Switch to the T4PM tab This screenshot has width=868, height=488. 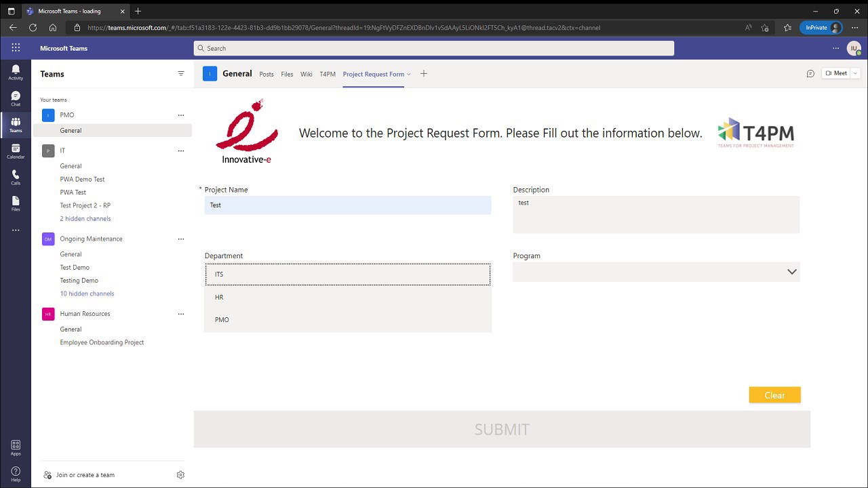[328, 75]
